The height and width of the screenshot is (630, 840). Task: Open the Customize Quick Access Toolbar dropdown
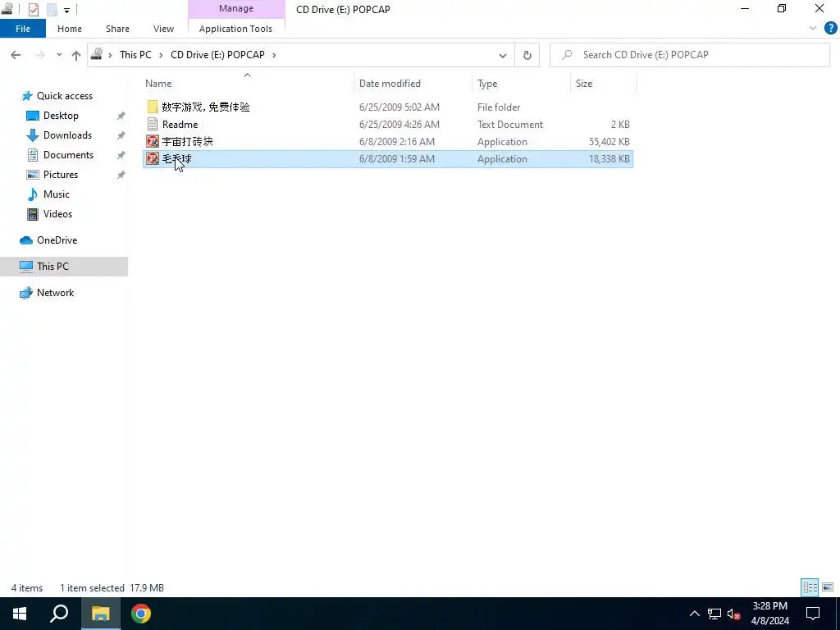[x=66, y=10]
